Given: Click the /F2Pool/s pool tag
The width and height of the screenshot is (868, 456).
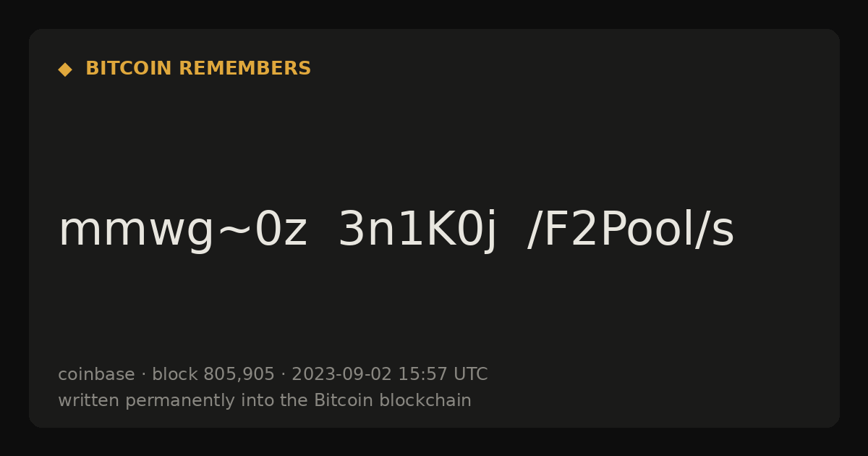Looking at the screenshot, I should pyautogui.click(x=631, y=230).
